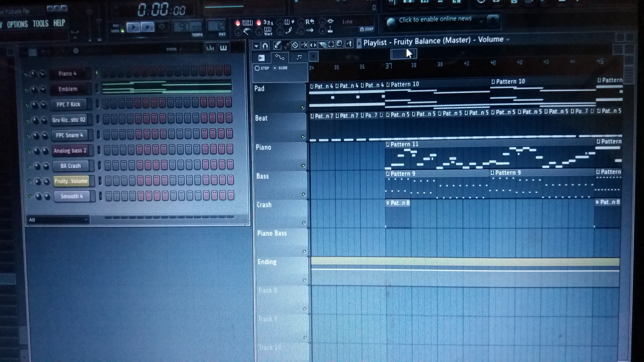Select the Analog bass 2 channel button
This screenshot has height=362, width=644.
tap(70, 151)
